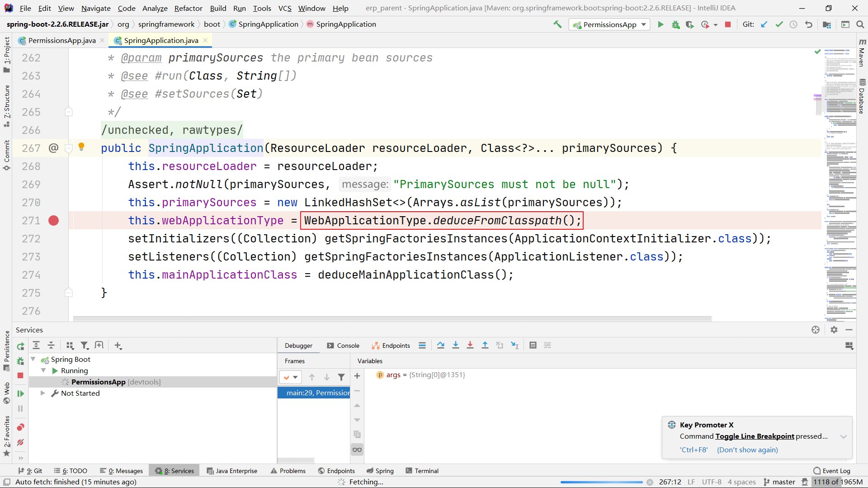Image resolution: width=868 pixels, height=488 pixels.
Task: Switch to the Console tab
Action: click(343, 346)
